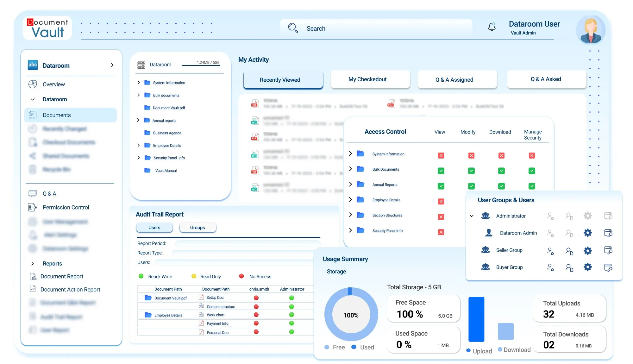Click the Search input field
Viewport: 633px width, 364px height.
(376, 28)
